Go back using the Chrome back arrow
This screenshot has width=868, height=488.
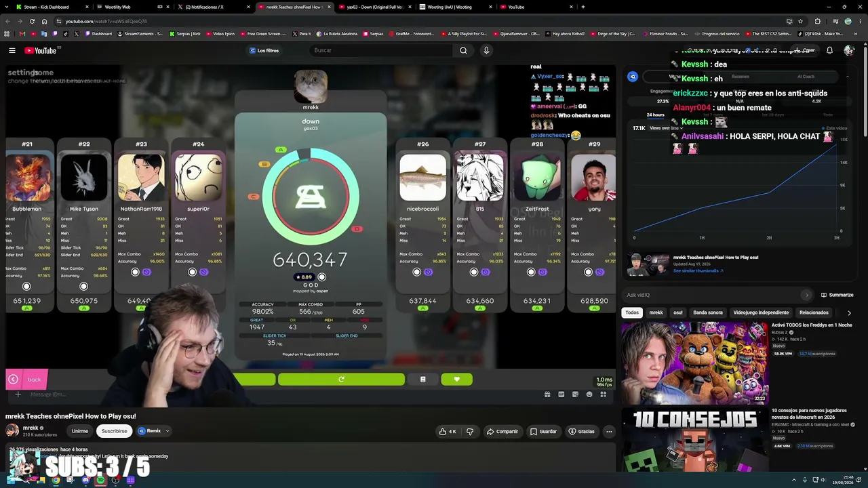tap(7, 21)
